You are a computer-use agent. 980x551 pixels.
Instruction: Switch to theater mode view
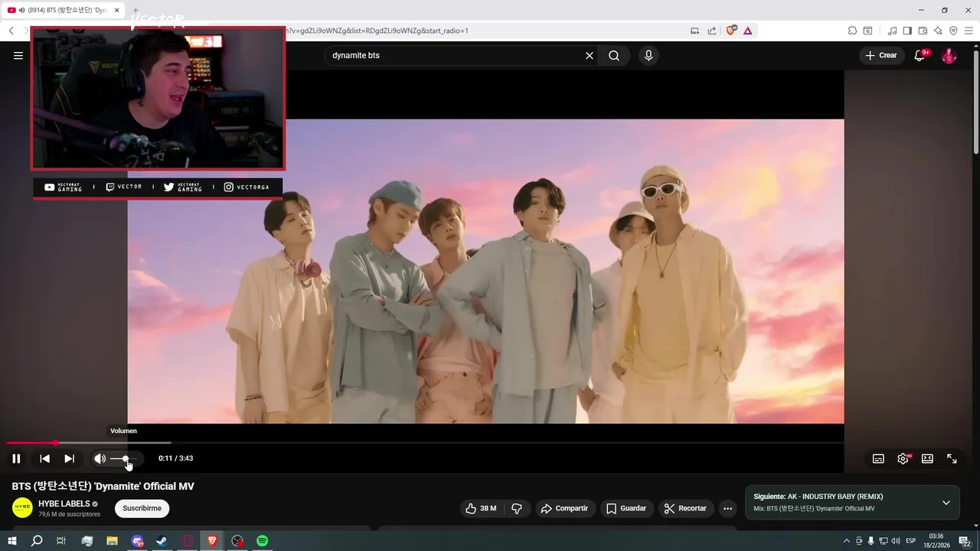(927, 458)
